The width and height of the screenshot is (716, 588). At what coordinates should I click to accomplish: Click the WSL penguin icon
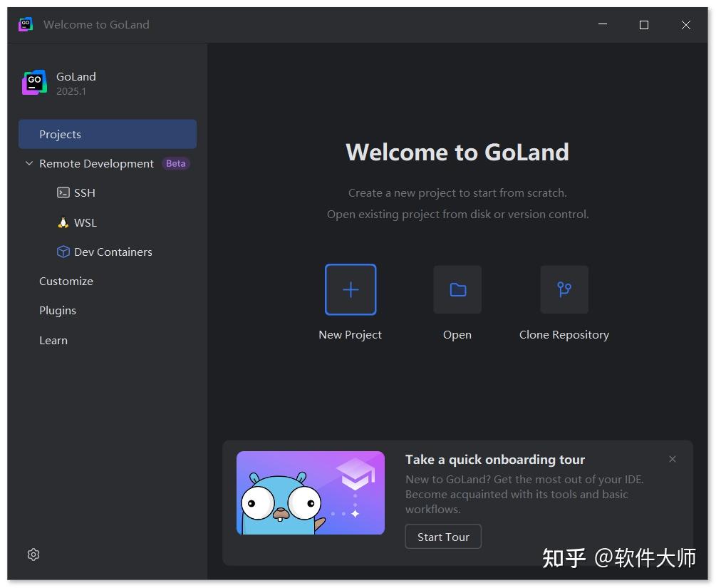tap(62, 222)
